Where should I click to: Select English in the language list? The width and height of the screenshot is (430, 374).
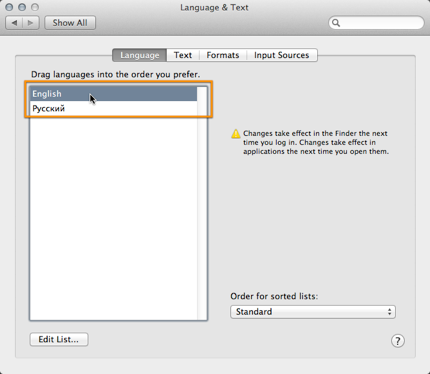coord(113,94)
